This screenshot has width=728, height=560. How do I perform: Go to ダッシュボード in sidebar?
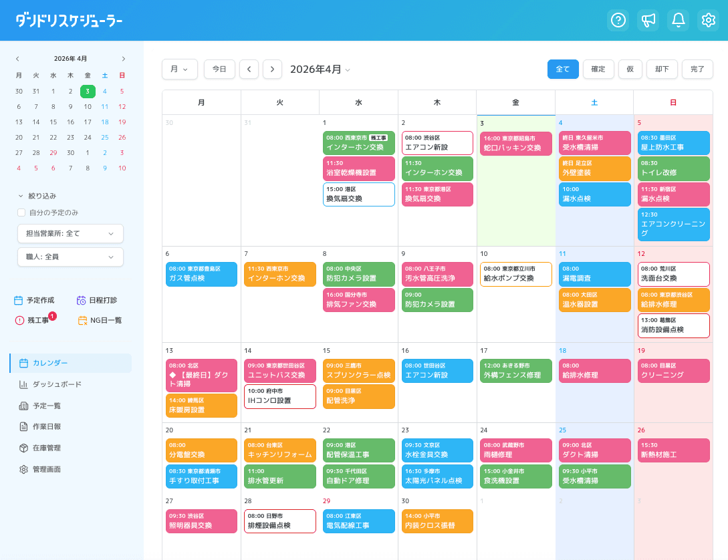pyautogui.click(x=57, y=384)
